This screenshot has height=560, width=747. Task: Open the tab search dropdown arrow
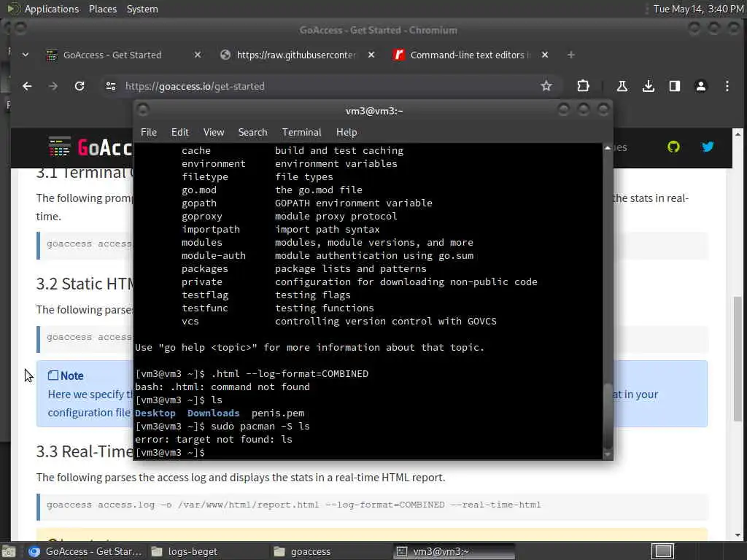(26, 55)
